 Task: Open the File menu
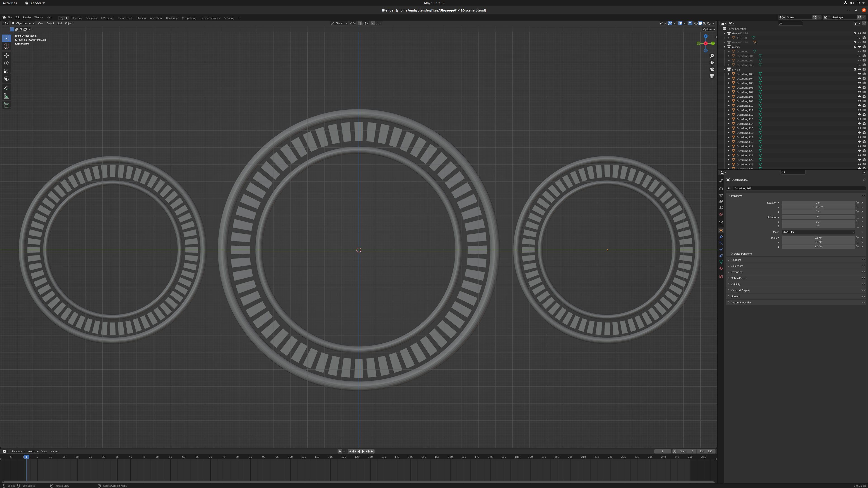pos(10,18)
